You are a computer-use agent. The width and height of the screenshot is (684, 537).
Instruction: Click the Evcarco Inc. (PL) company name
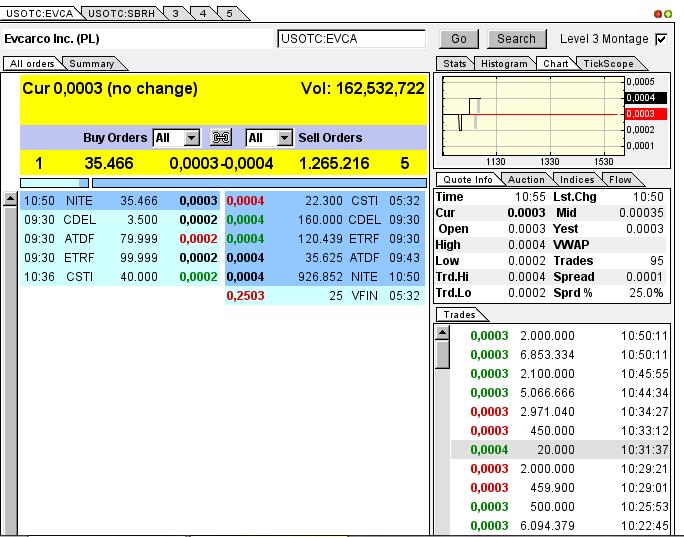[52, 39]
